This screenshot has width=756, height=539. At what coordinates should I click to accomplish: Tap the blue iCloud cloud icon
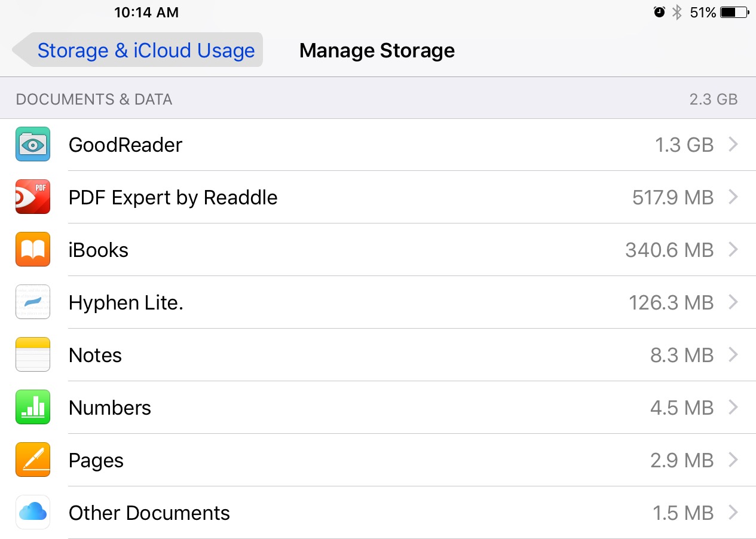click(x=33, y=513)
